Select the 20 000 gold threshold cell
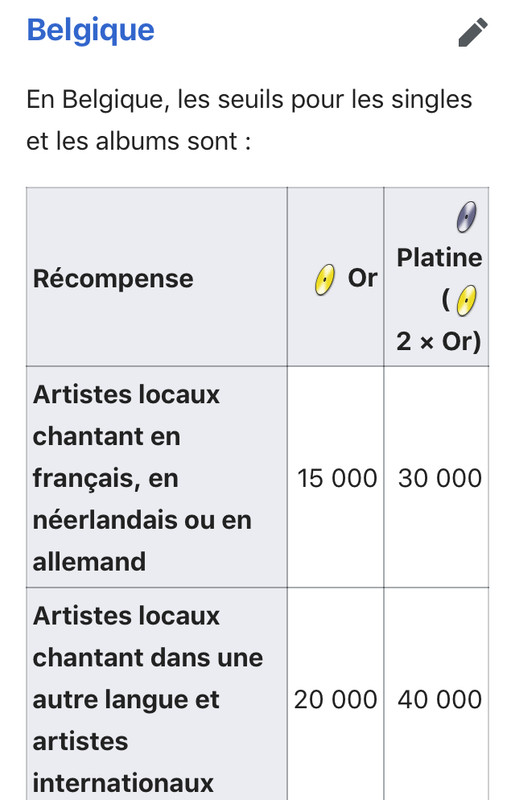 (x=336, y=699)
